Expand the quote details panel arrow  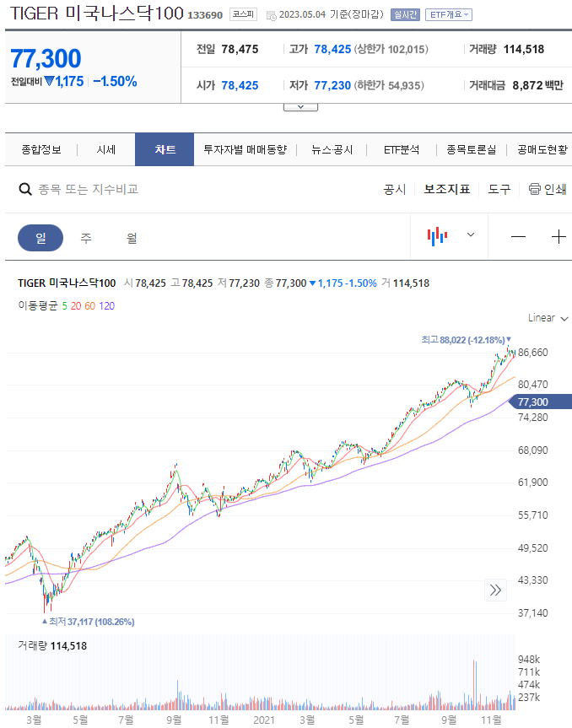pos(300,107)
